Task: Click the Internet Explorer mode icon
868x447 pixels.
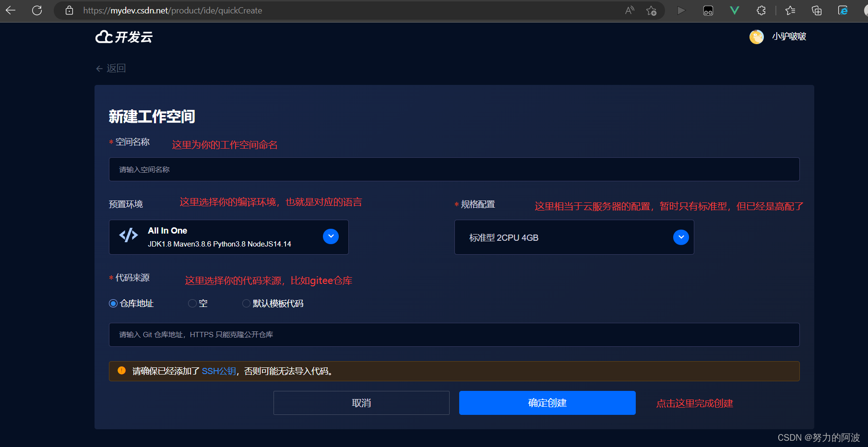Action: [843, 10]
